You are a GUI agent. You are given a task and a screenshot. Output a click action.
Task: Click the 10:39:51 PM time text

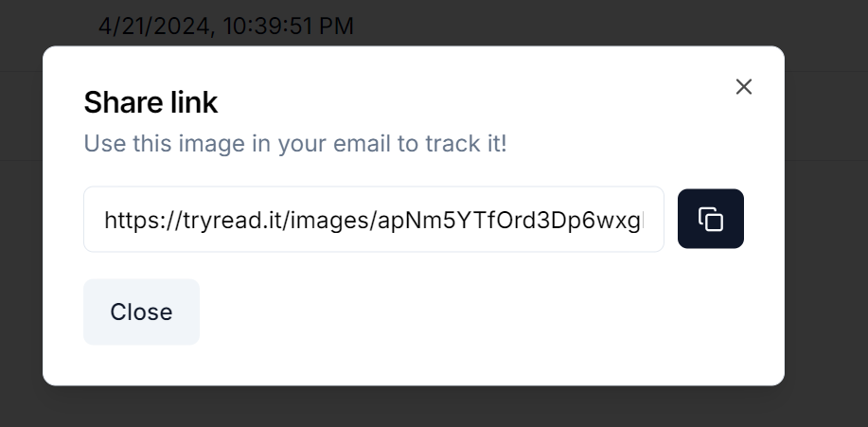click(x=288, y=26)
